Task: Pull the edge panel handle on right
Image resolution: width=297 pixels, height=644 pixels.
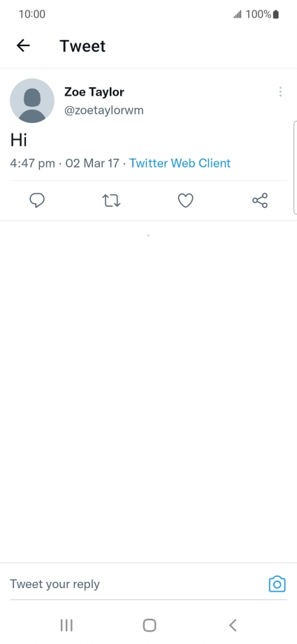Action: click(295, 167)
